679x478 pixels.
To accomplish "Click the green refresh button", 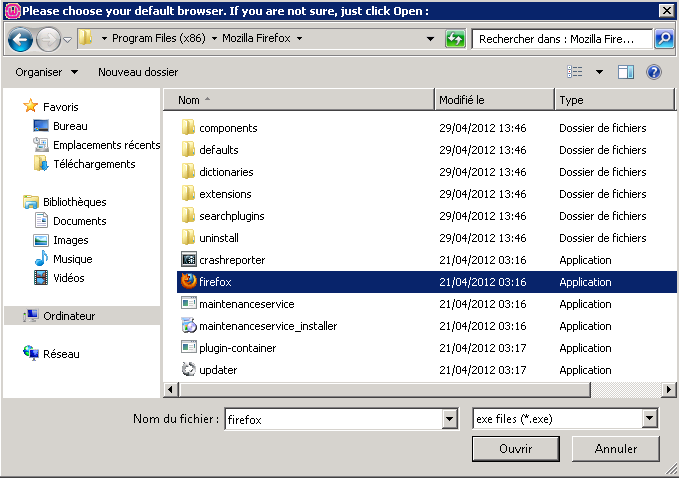I will [455, 39].
